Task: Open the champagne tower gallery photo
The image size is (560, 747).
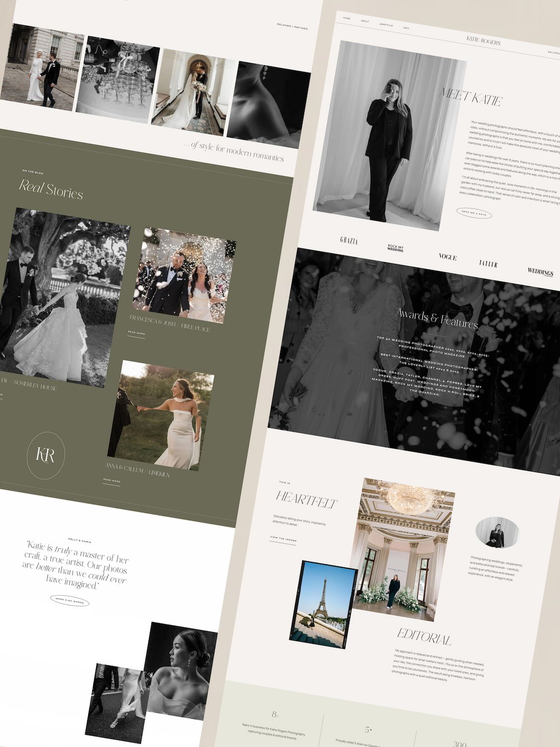Action: click(x=117, y=80)
